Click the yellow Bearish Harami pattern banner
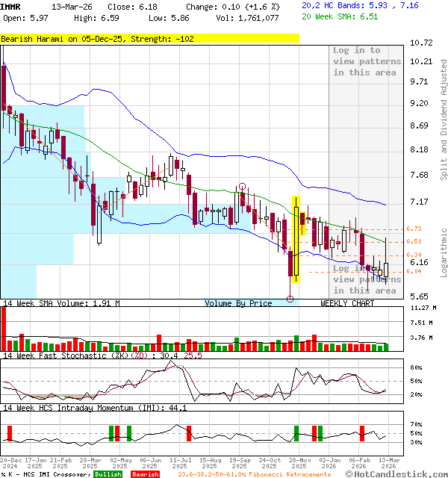 (x=149, y=38)
